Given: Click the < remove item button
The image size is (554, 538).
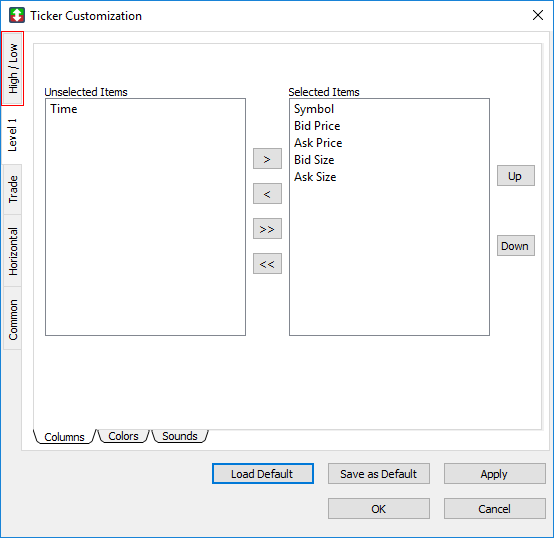Looking at the screenshot, I should tap(267, 194).
